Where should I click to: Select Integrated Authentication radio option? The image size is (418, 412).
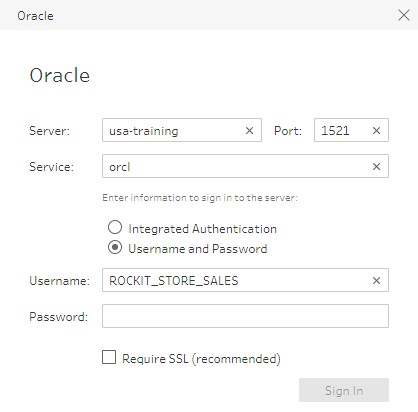click(x=115, y=227)
